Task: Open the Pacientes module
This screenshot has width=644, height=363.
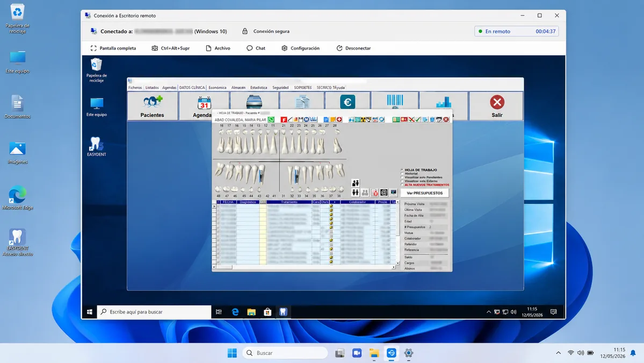Action: point(153,106)
